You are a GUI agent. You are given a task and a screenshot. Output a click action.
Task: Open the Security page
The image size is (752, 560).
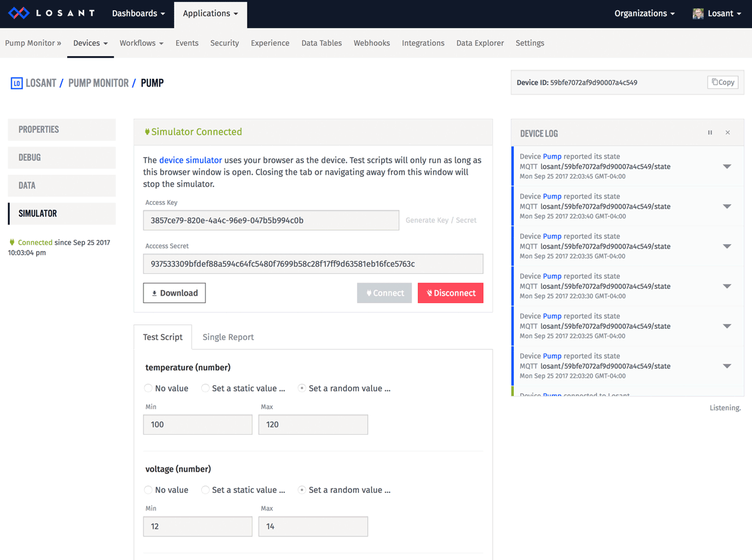pyautogui.click(x=224, y=43)
